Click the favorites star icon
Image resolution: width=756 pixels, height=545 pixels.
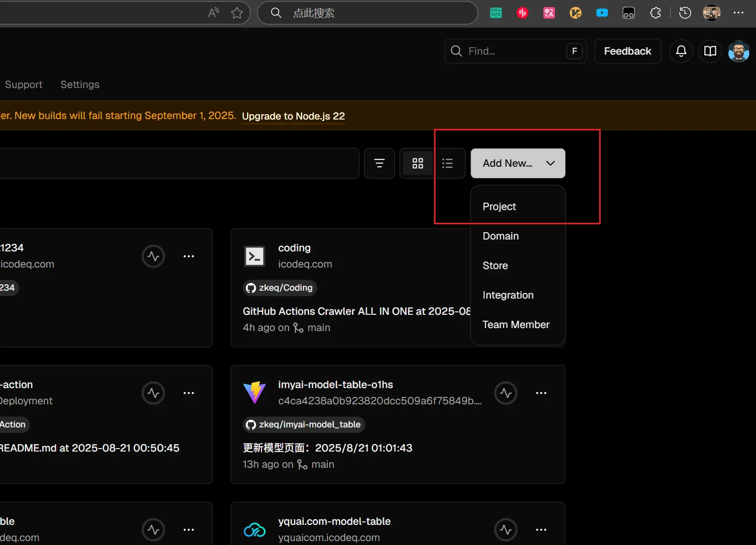coord(237,13)
